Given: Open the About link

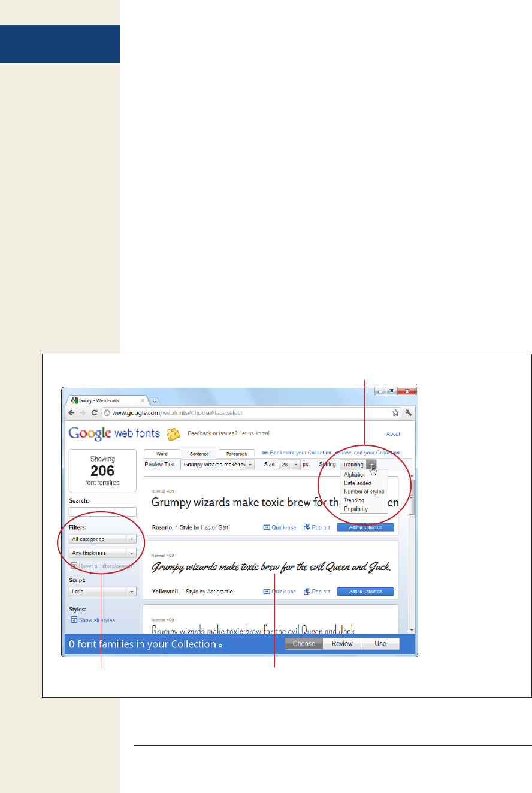Looking at the screenshot, I should pyautogui.click(x=393, y=434).
